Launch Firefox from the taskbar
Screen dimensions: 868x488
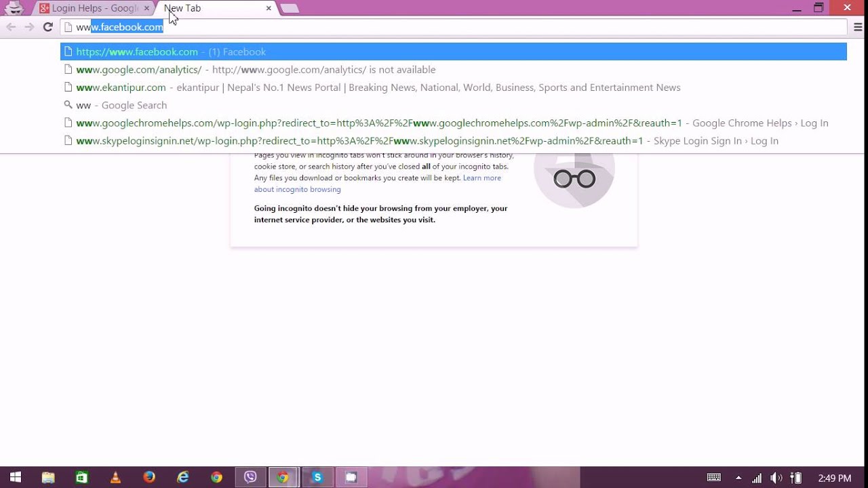149,477
